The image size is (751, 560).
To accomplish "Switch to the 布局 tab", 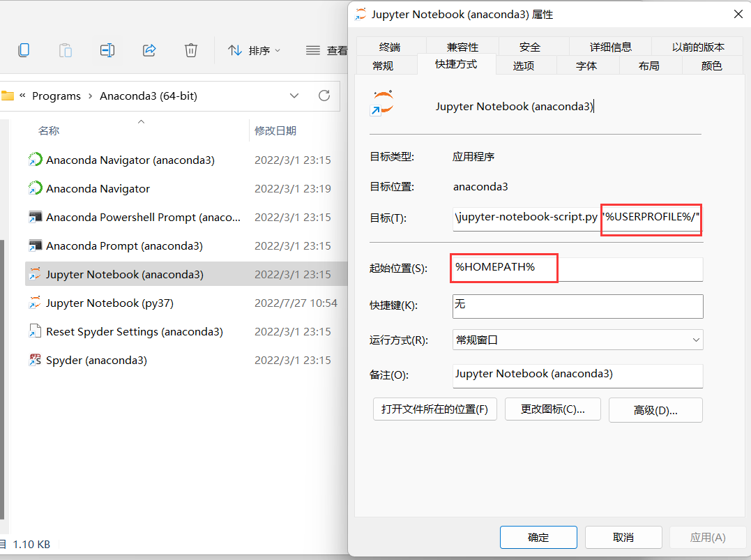I will 648,66.
